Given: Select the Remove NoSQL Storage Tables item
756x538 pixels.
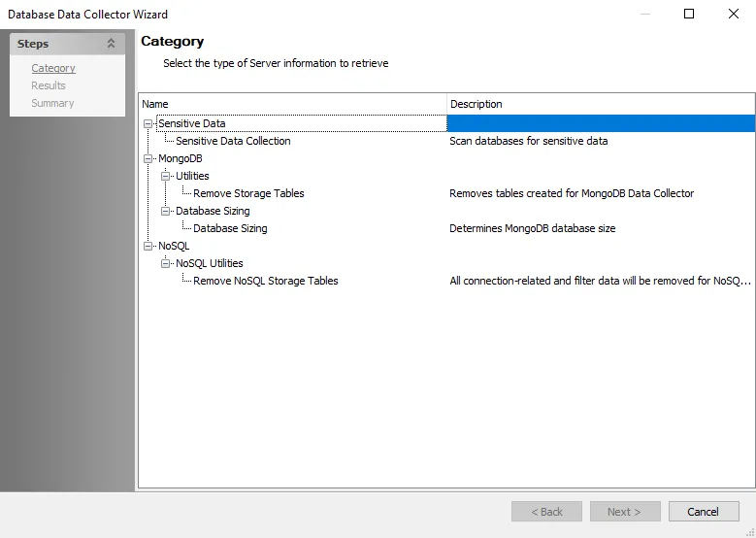Looking at the screenshot, I should 266,281.
